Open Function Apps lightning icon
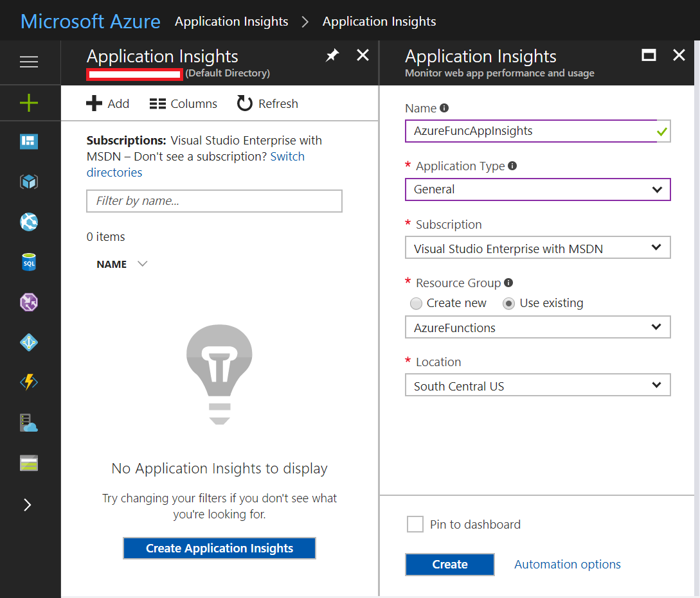This screenshot has width=700, height=598. pos(29,382)
